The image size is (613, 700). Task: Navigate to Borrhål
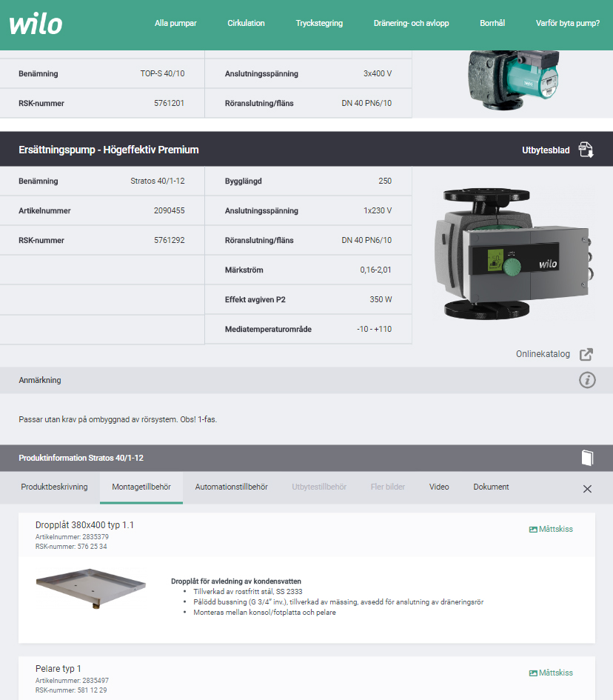(x=492, y=24)
